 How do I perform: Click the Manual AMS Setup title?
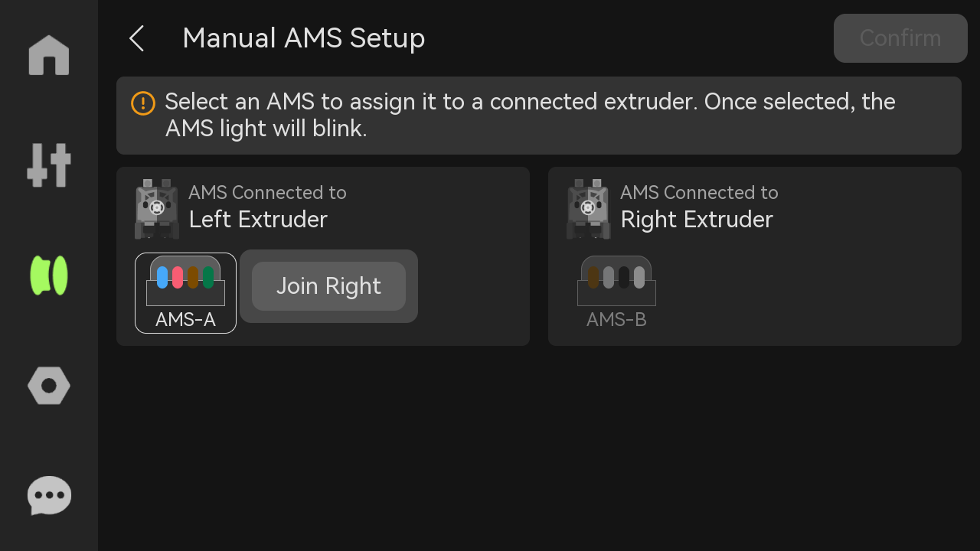tap(304, 38)
